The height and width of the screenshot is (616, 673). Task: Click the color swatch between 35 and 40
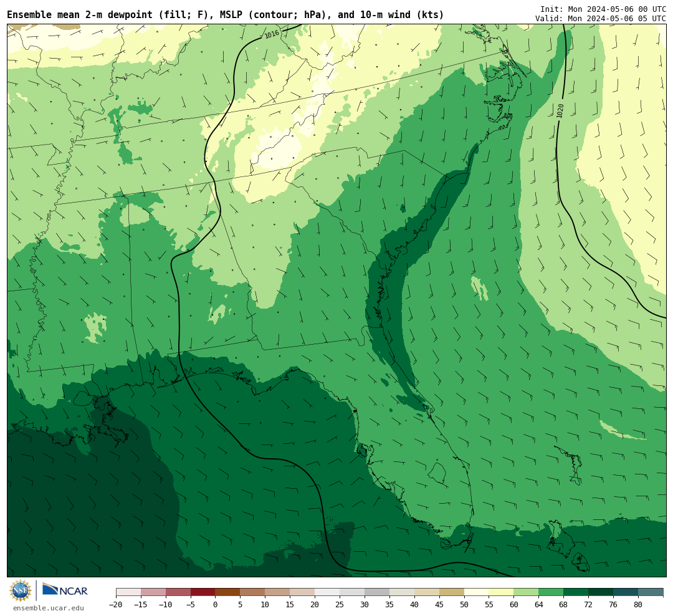[402, 592]
